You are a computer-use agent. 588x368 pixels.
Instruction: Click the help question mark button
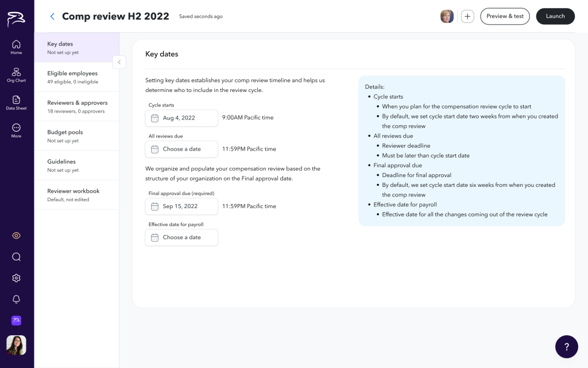(566, 347)
